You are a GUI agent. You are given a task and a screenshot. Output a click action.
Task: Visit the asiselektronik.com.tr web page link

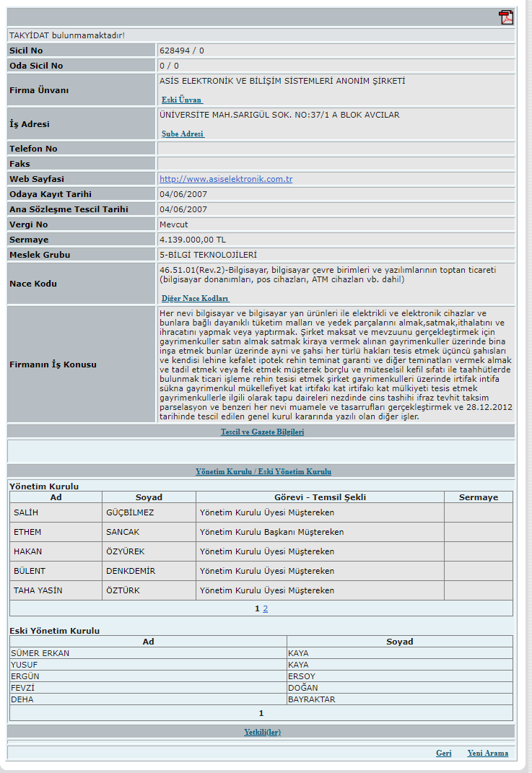click(226, 179)
